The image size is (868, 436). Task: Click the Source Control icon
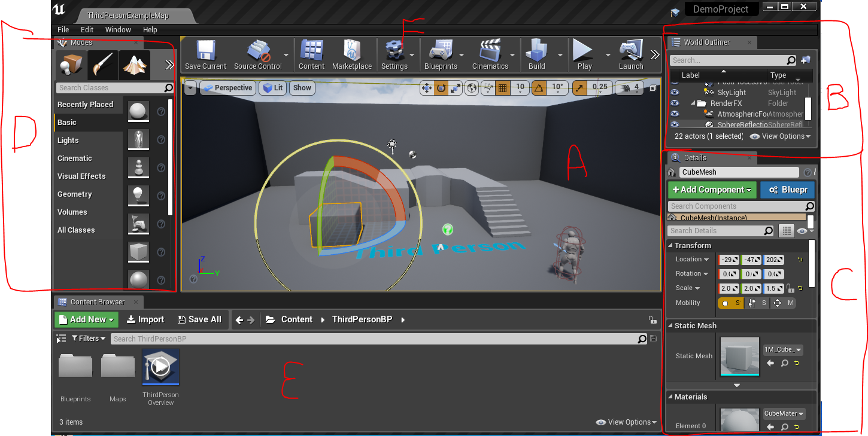(x=257, y=51)
